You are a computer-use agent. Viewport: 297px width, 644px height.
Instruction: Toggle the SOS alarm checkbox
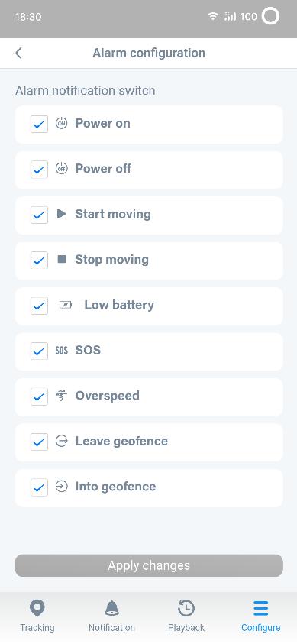tap(39, 351)
